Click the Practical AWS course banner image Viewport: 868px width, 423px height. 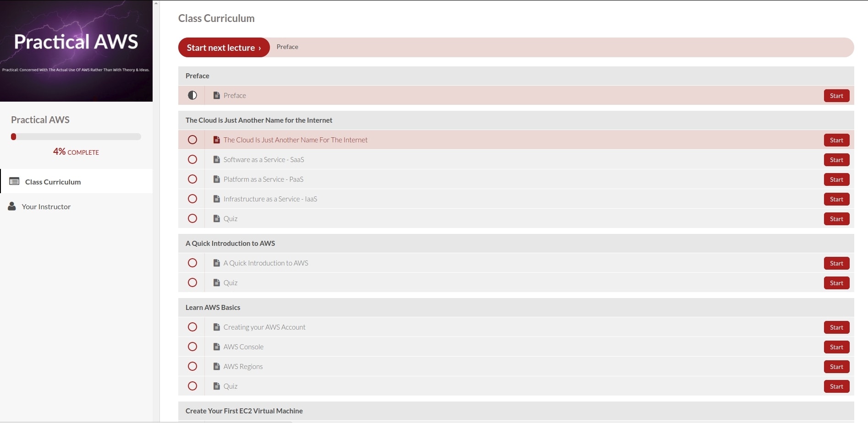(x=76, y=51)
